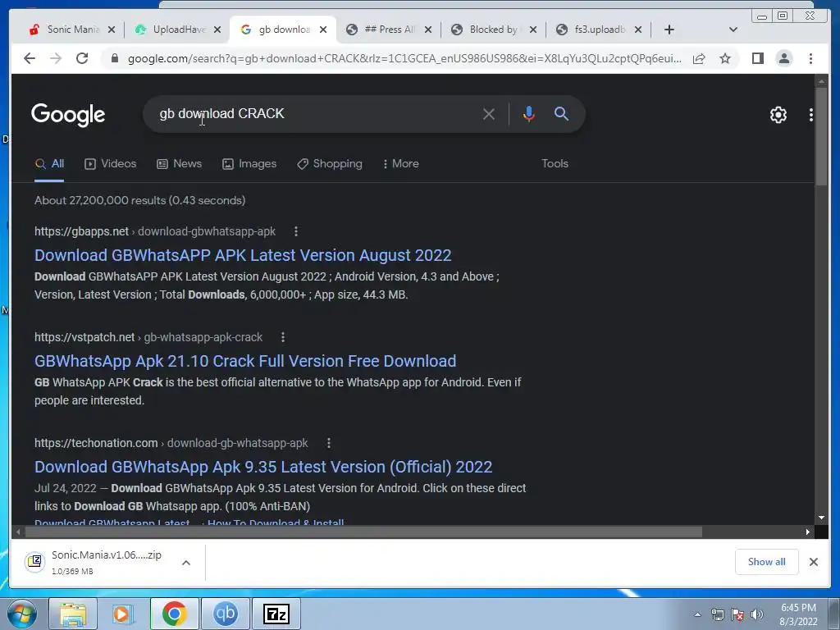Expand the tab search dropdown
Image resolution: width=840 pixels, height=630 pixels.
tap(733, 30)
